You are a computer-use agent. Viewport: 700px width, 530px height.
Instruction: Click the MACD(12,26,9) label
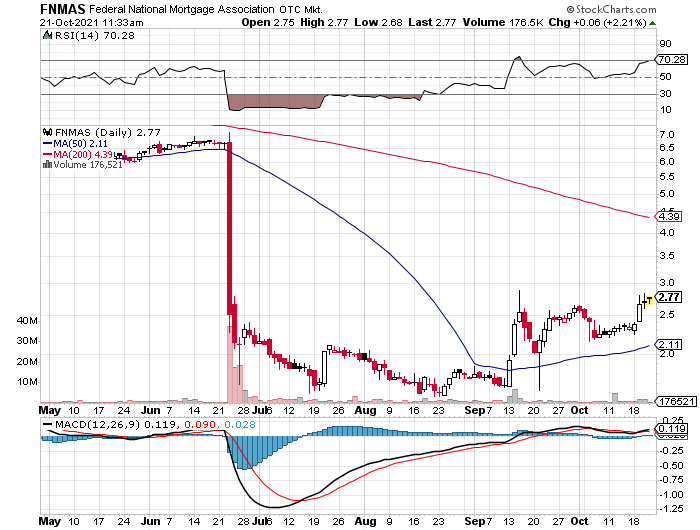point(97,424)
